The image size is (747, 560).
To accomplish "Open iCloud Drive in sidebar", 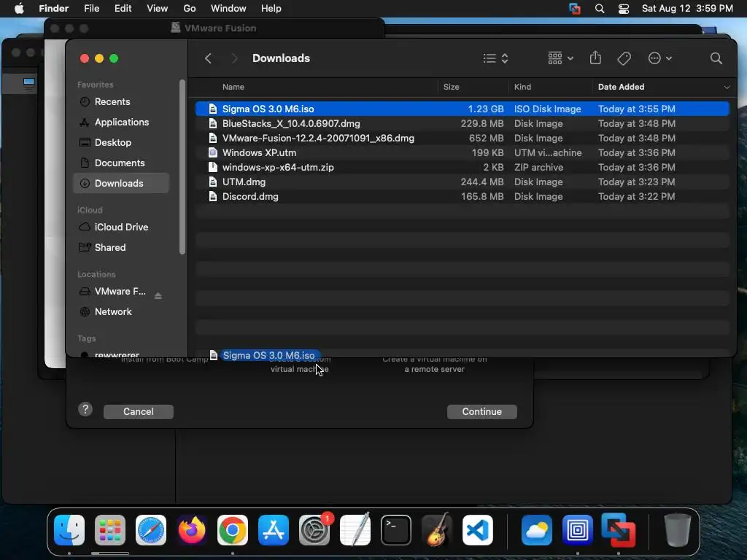I will coord(122,227).
